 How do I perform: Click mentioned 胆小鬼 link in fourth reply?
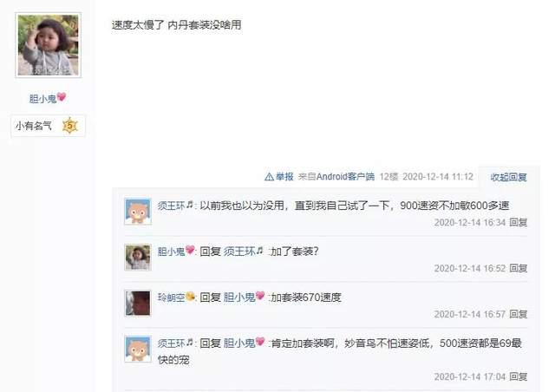click(x=239, y=343)
